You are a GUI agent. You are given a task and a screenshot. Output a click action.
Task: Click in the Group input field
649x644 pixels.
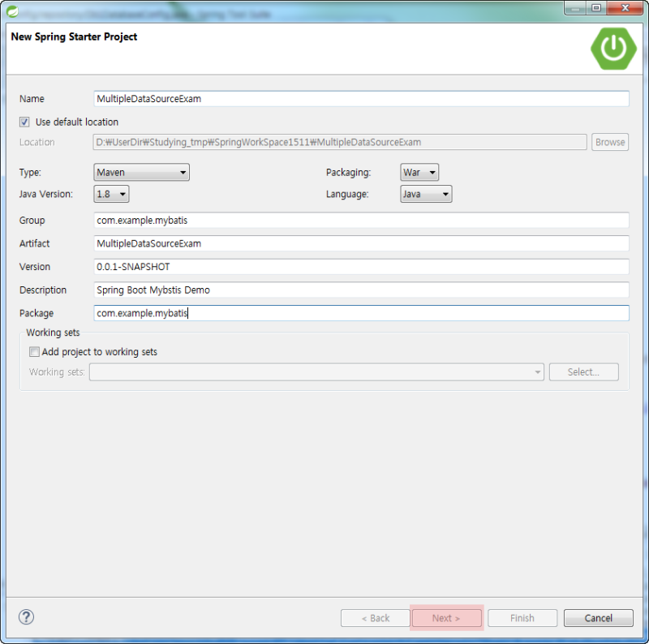[361, 220]
